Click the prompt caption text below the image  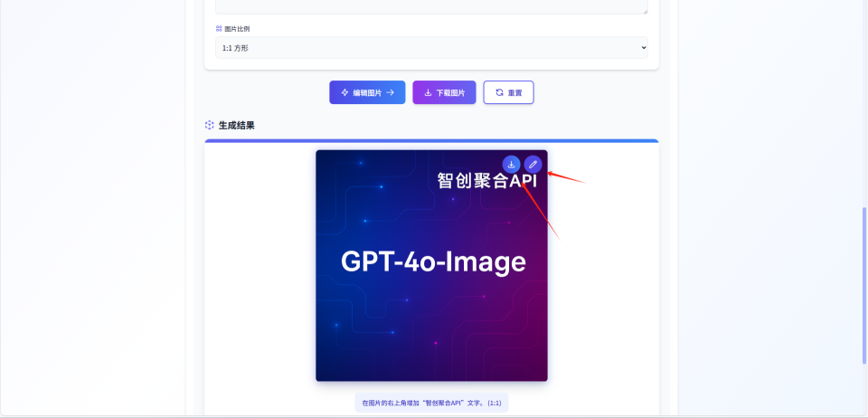[x=432, y=403]
